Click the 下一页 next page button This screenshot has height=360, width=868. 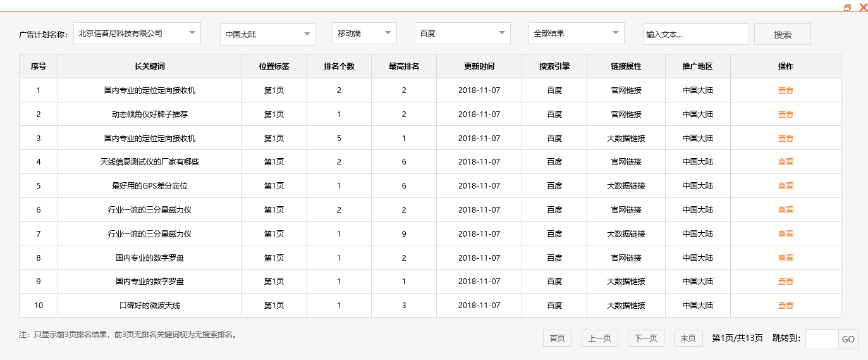[645, 338]
